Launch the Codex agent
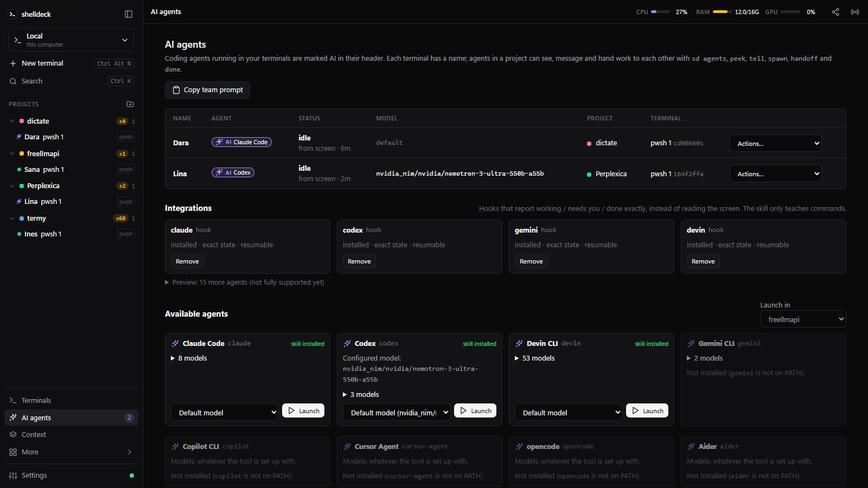The width and height of the screenshot is (868, 488). (475, 410)
